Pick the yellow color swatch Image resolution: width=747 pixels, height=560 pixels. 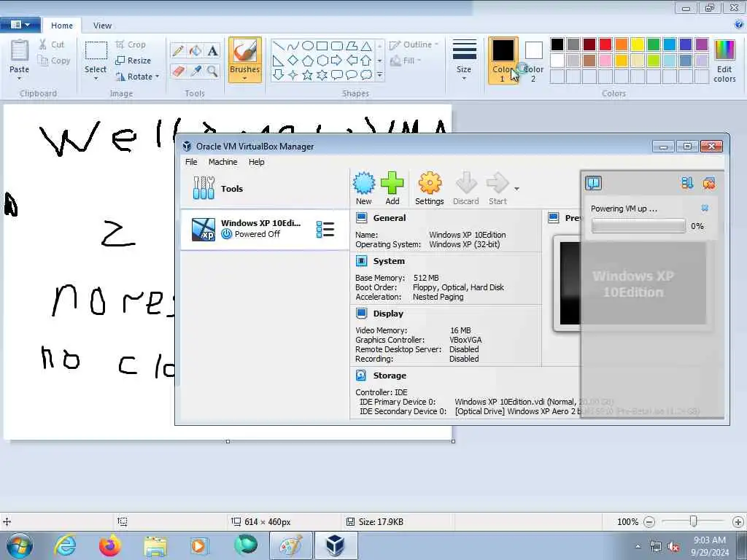pyautogui.click(x=638, y=44)
